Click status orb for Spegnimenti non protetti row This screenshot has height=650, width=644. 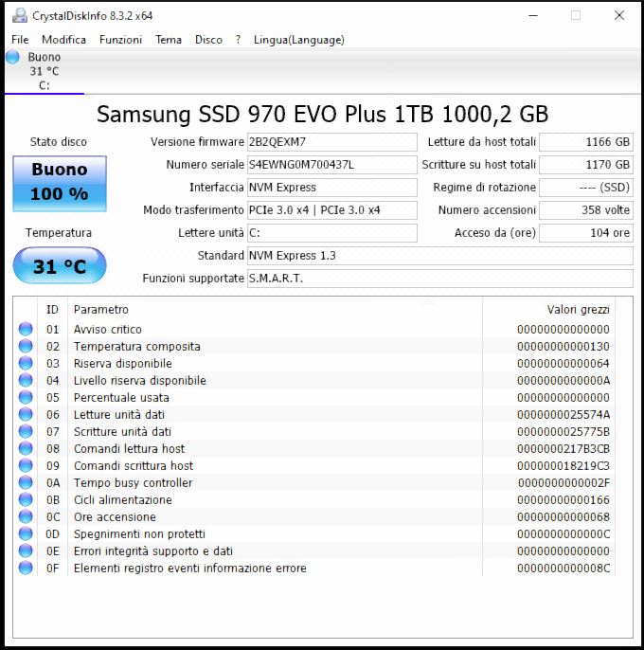26,533
